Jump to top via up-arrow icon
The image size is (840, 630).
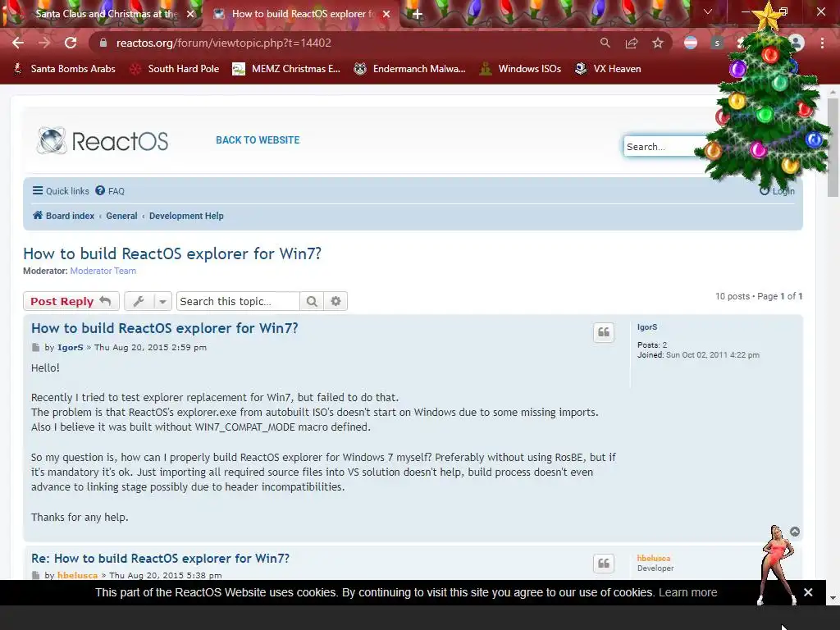[795, 532]
